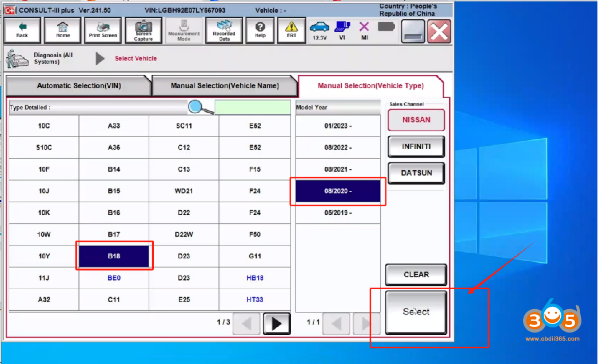Image resolution: width=598 pixels, height=364 pixels.
Task: Switch to Automatic Selection(VIN) tab
Action: [x=79, y=86]
